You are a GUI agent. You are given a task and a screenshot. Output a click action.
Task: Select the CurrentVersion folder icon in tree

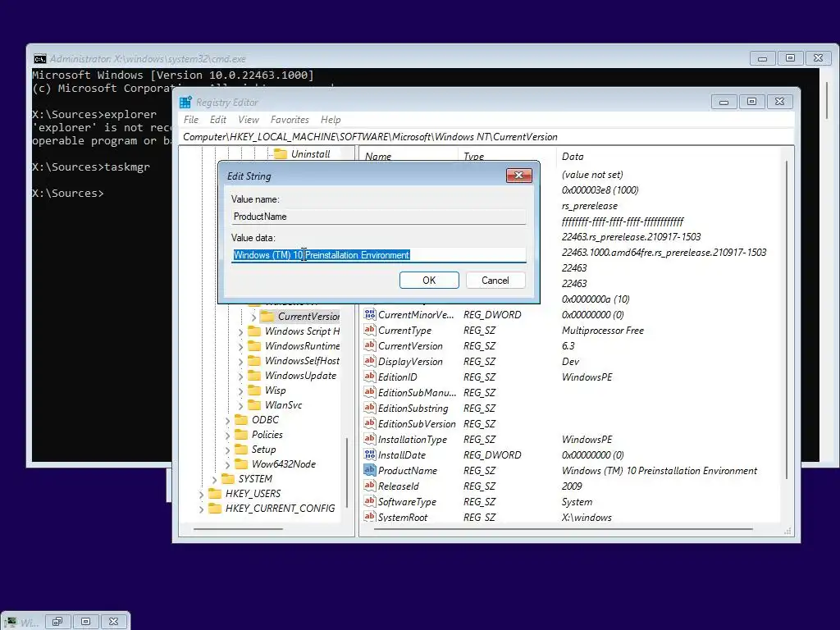(x=267, y=316)
